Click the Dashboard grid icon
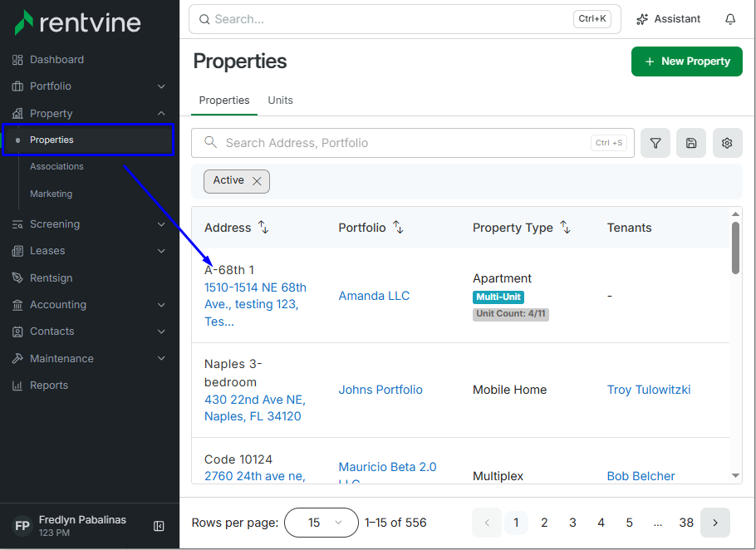 tap(17, 60)
